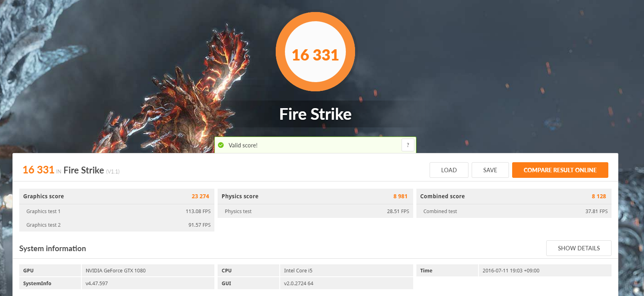Click the 91.57 FPS value
The height and width of the screenshot is (296, 644).
pyautogui.click(x=200, y=225)
